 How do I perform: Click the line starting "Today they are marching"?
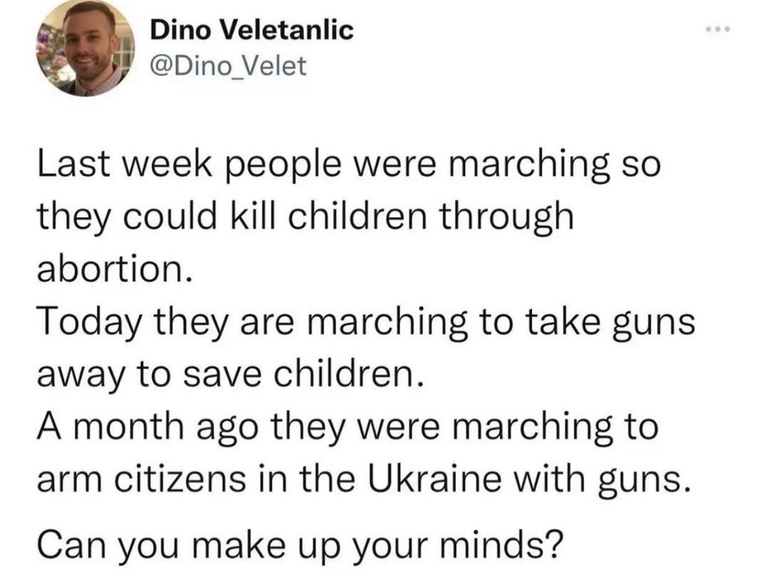tap(364, 323)
